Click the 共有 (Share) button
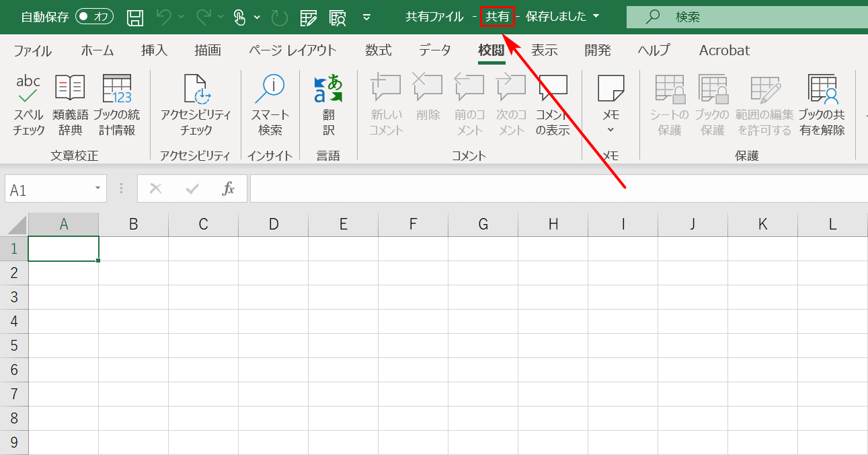 click(x=498, y=16)
